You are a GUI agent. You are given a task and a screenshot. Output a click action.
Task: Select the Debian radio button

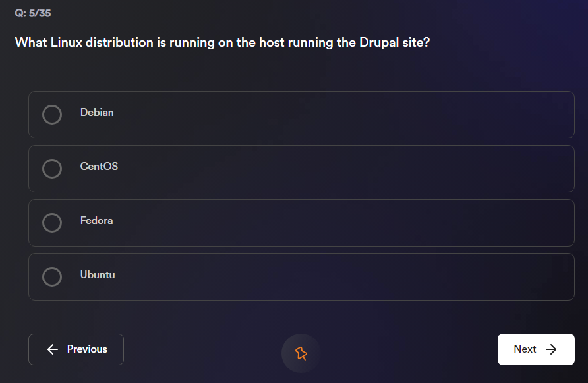pos(52,115)
